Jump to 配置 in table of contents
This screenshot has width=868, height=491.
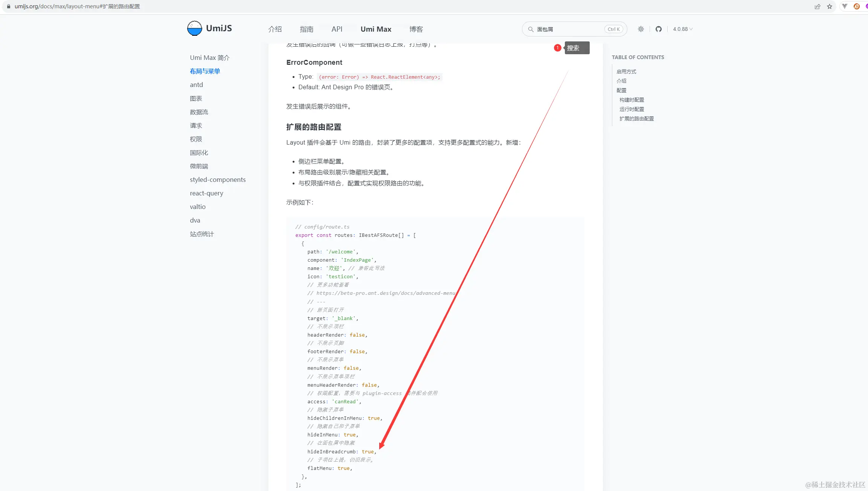click(621, 90)
